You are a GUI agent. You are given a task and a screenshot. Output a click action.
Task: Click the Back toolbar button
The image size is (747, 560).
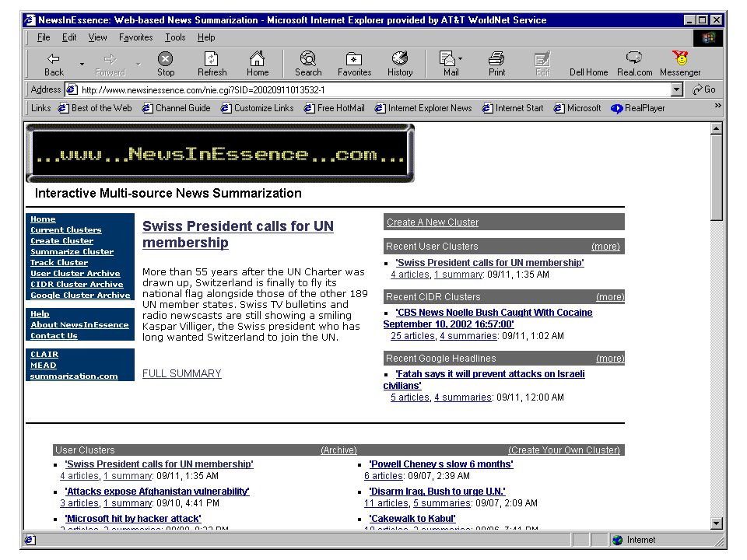[x=54, y=64]
